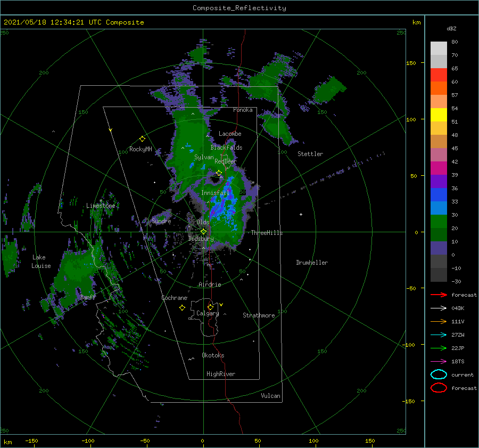This screenshot has height=448, width=479.
Task: Click the 18TS legend text
Action: [458, 362]
